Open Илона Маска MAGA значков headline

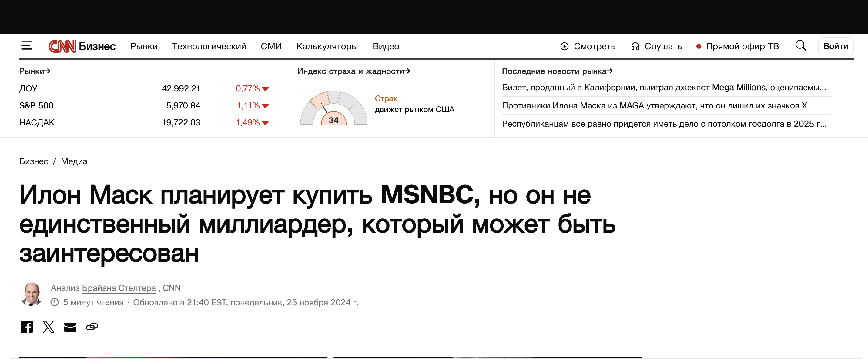coord(654,106)
